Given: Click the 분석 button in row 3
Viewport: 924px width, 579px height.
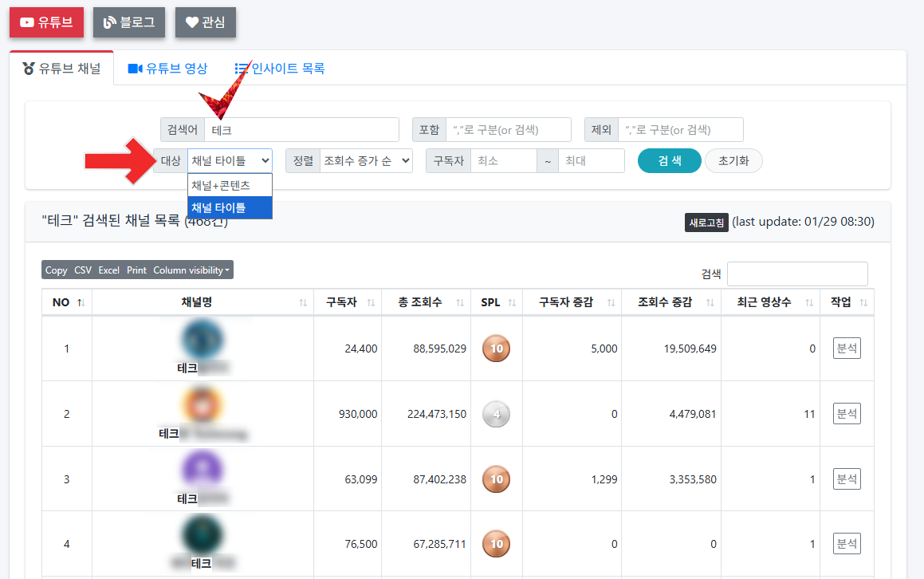Looking at the screenshot, I should coord(846,479).
